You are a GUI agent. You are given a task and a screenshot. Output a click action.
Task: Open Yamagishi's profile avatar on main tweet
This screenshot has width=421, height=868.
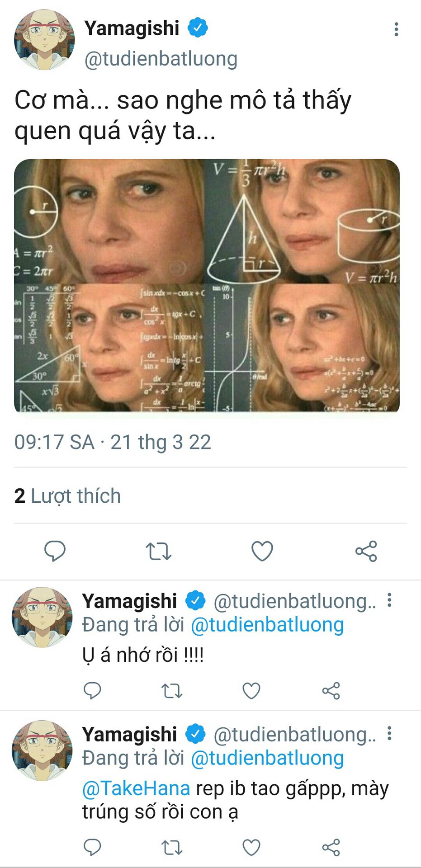pos(44,40)
